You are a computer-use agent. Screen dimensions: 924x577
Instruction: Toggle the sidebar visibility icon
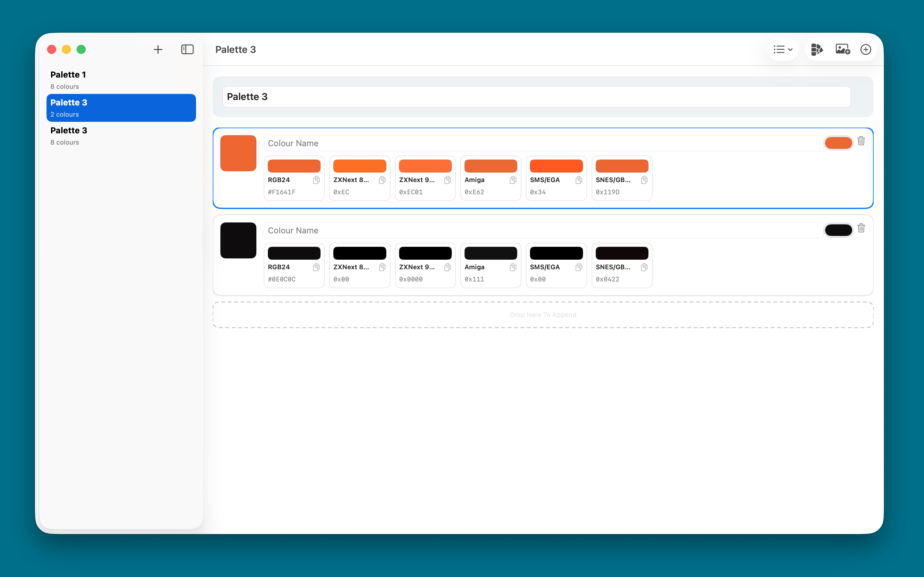click(187, 50)
